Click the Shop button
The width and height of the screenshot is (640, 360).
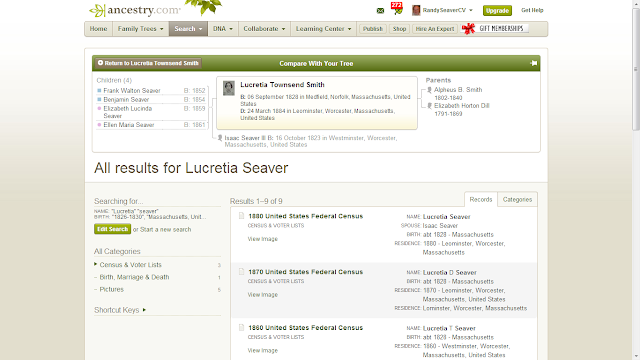(399, 29)
